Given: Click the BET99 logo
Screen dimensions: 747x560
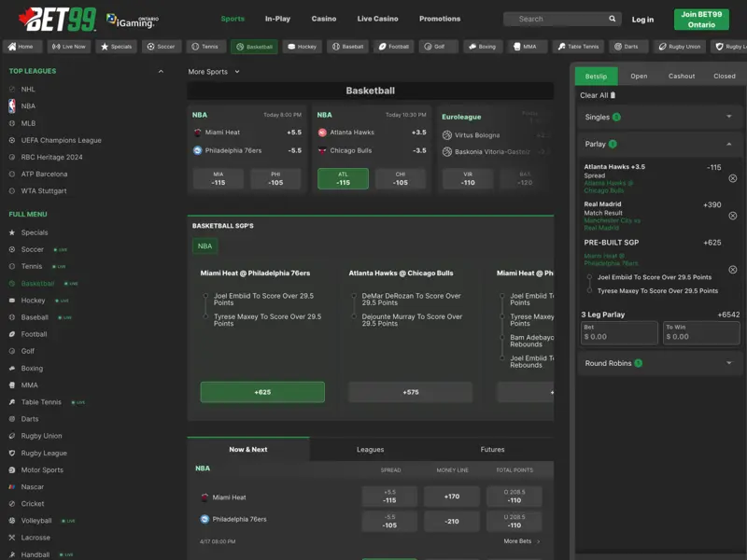Looking at the screenshot, I should coord(60,19).
